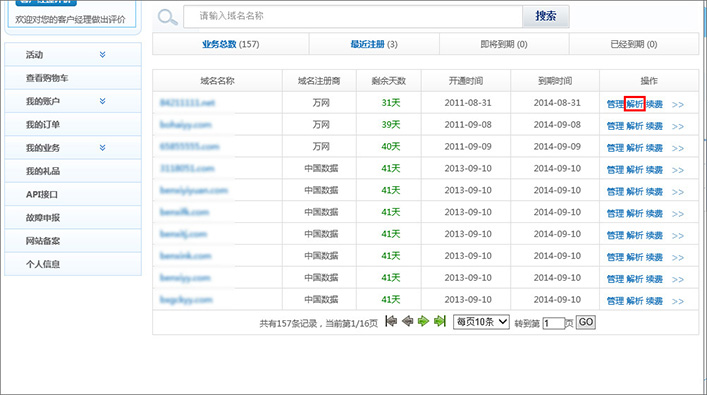Open 我的礼品 in the sidebar

(73, 171)
